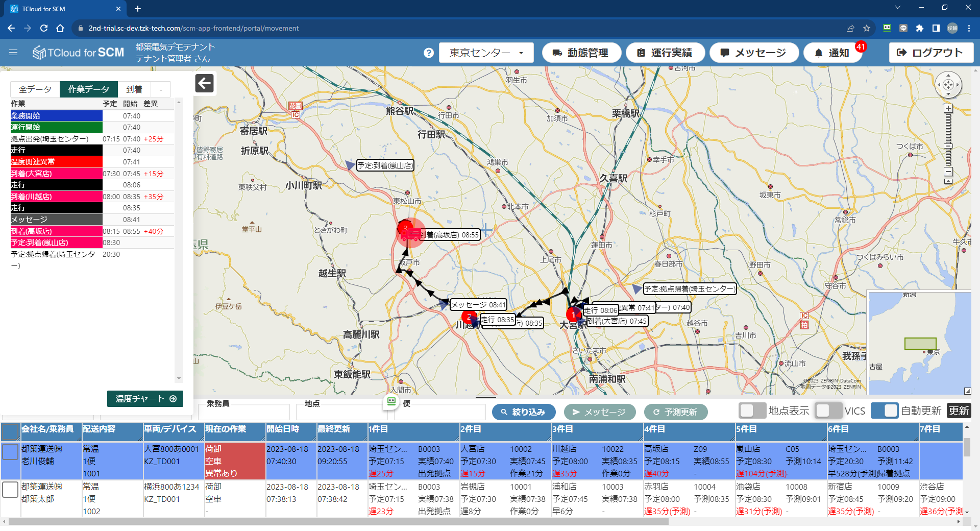
Task: Select the 到着 tab
Action: [x=134, y=89]
